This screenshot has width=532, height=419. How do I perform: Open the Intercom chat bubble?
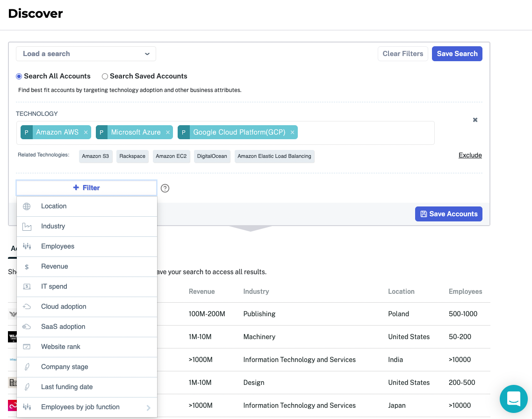[513, 399]
